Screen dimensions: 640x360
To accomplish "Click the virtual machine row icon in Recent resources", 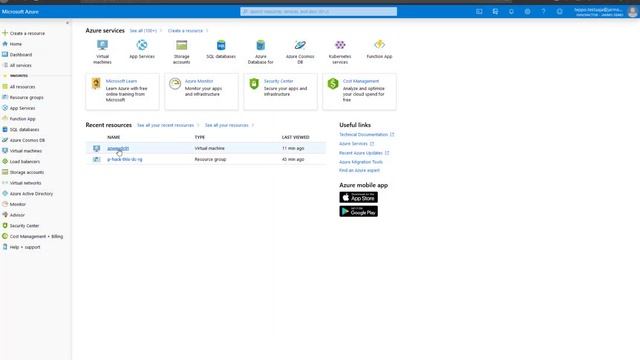I will (96, 148).
